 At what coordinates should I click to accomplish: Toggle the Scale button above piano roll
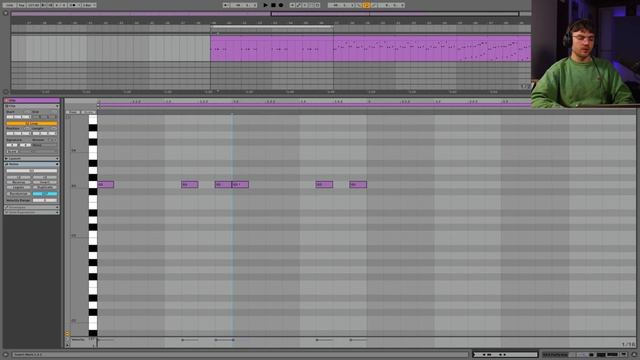(88, 112)
